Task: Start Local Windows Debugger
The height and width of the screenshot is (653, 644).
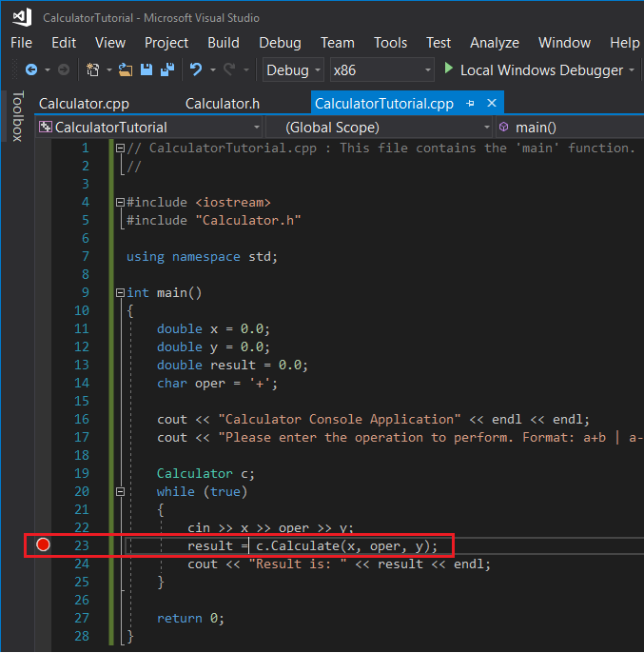Action: [531, 70]
